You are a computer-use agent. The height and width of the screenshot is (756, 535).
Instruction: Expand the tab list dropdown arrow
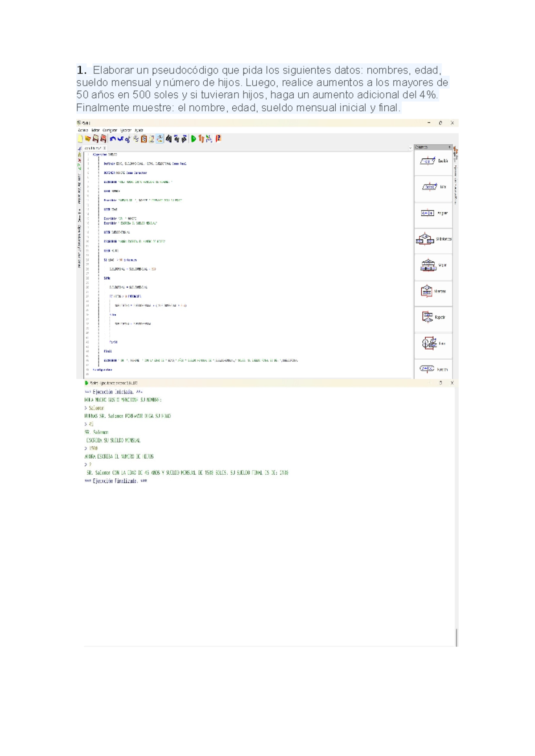coord(410,148)
